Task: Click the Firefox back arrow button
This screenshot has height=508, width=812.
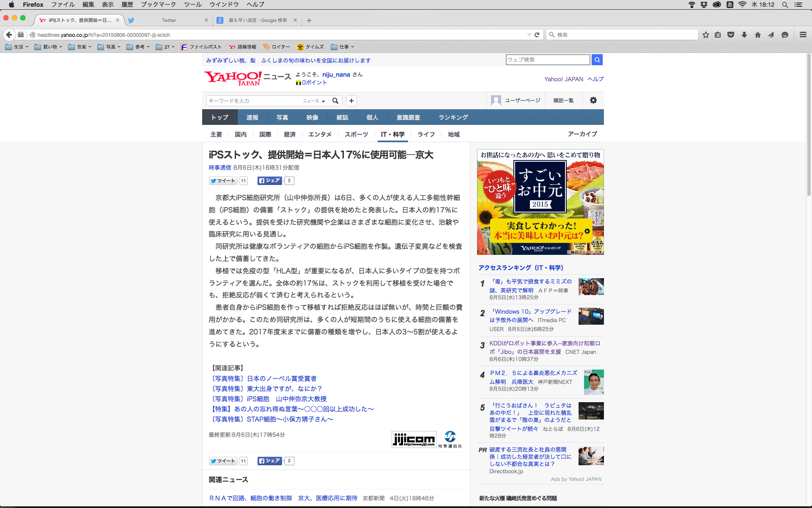Action: (x=9, y=35)
